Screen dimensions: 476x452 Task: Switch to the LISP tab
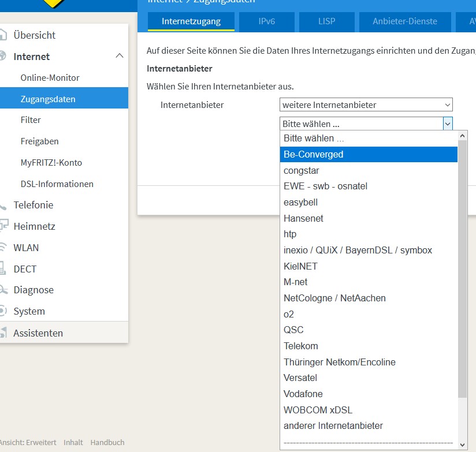(x=326, y=21)
